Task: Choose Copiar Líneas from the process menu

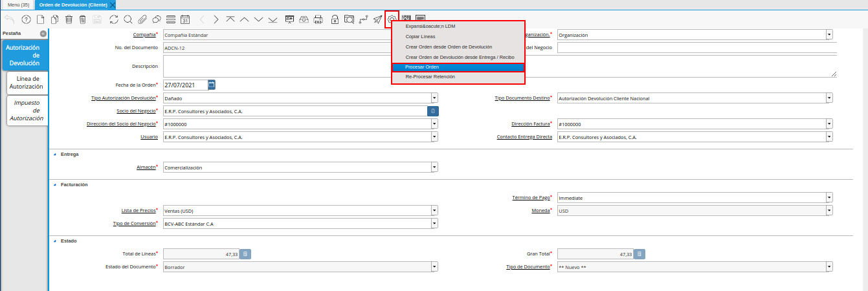Action: coord(458,37)
